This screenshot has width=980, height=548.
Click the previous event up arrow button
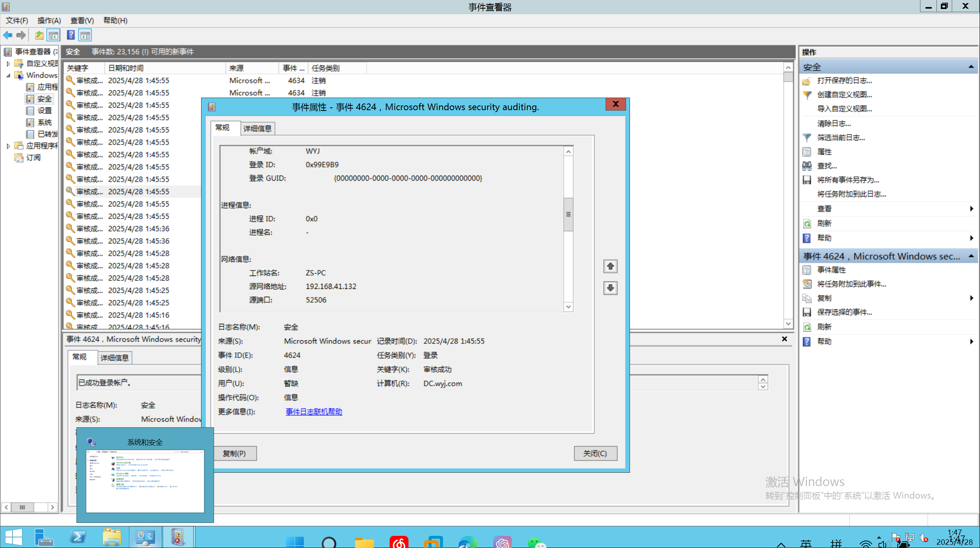(610, 267)
